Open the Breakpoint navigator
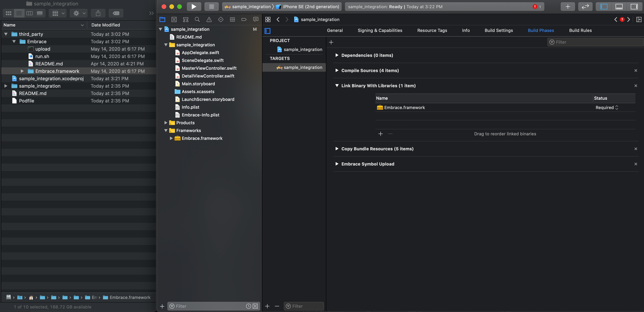The width and height of the screenshot is (644, 312). click(x=244, y=19)
